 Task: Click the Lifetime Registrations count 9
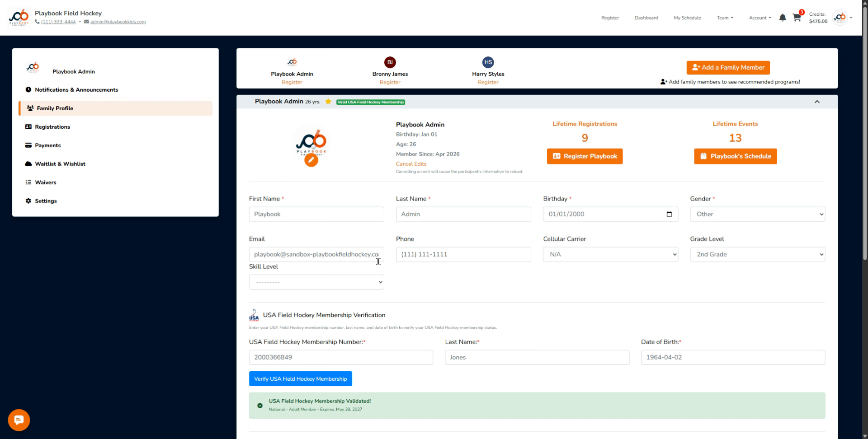pos(585,138)
